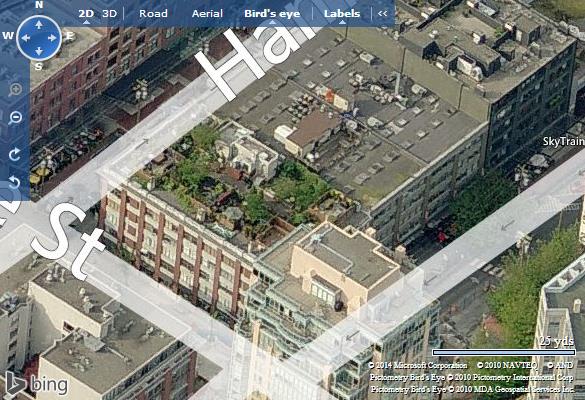Pan the map east with the right arrow
The height and width of the screenshot is (400, 585).
click(x=52, y=38)
